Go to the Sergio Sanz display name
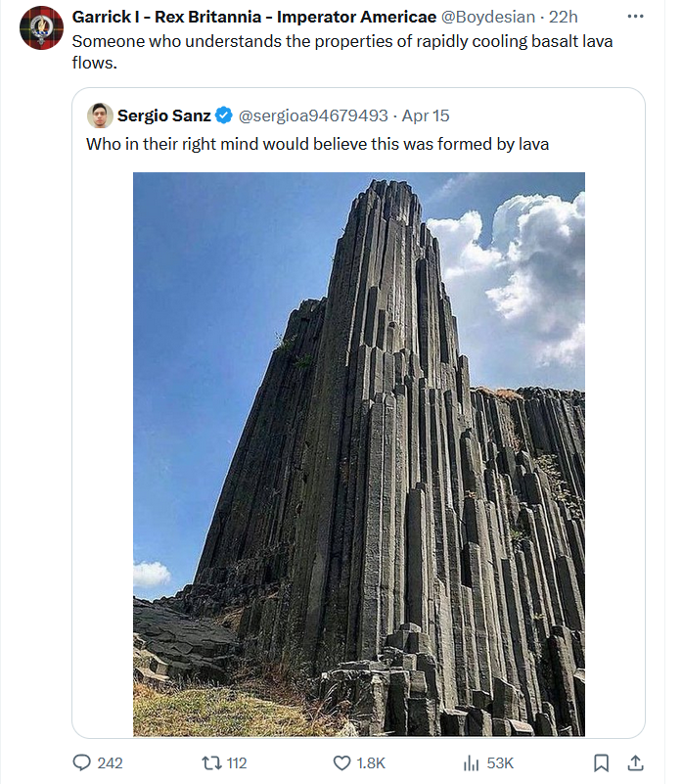The height and width of the screenshot is (784, 682). (x=163, y=116)
